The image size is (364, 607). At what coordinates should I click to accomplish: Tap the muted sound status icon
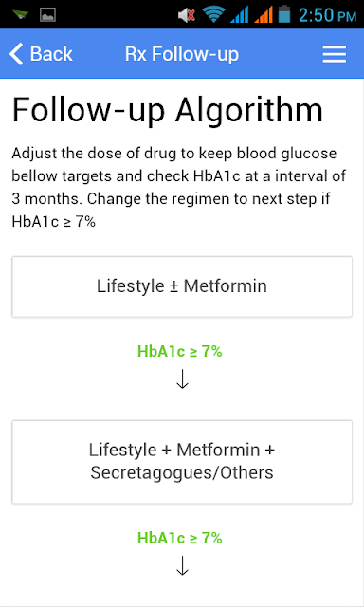(x=187, y=15)
